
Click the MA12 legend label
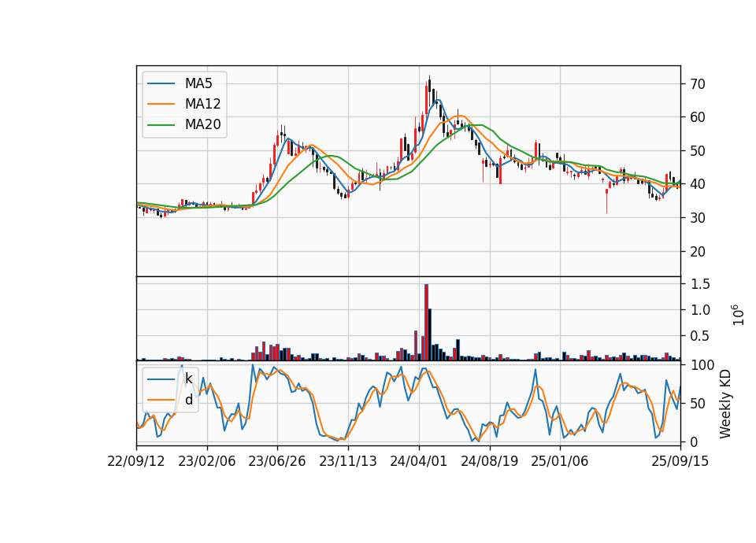click(x=202, y=104)
